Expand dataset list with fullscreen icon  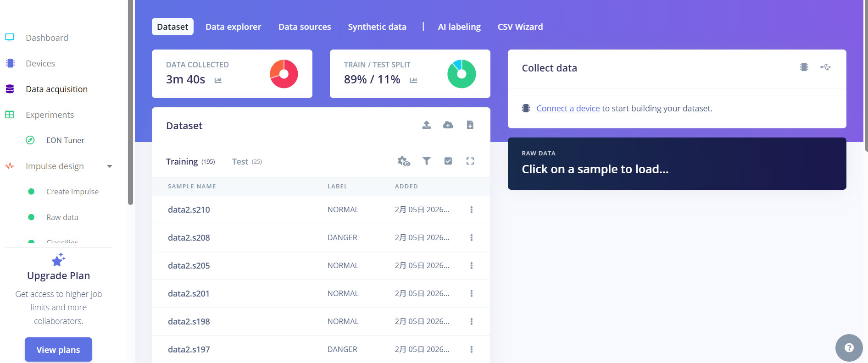(470, 161)
